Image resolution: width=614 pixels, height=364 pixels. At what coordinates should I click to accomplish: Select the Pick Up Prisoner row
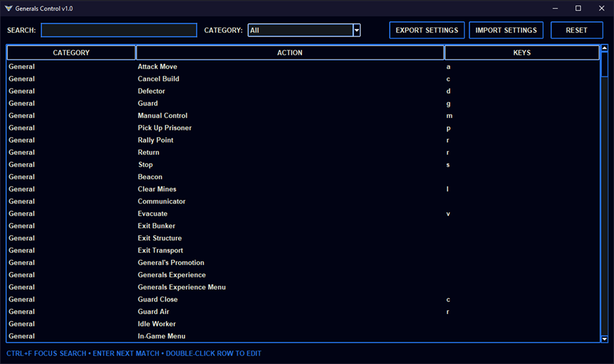pyautogui.click(x=303, y=128)
